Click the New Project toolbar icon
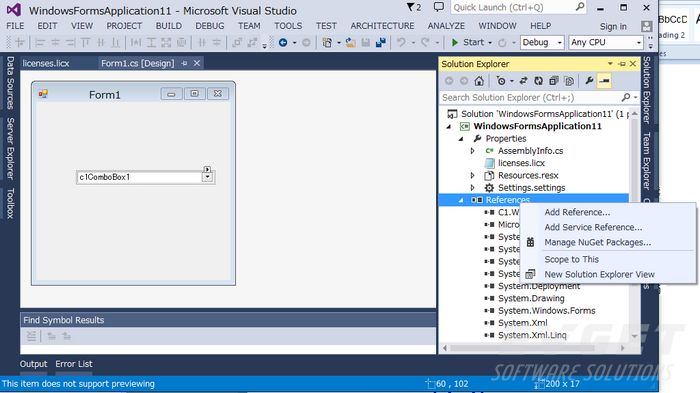 tap(327, 42)
